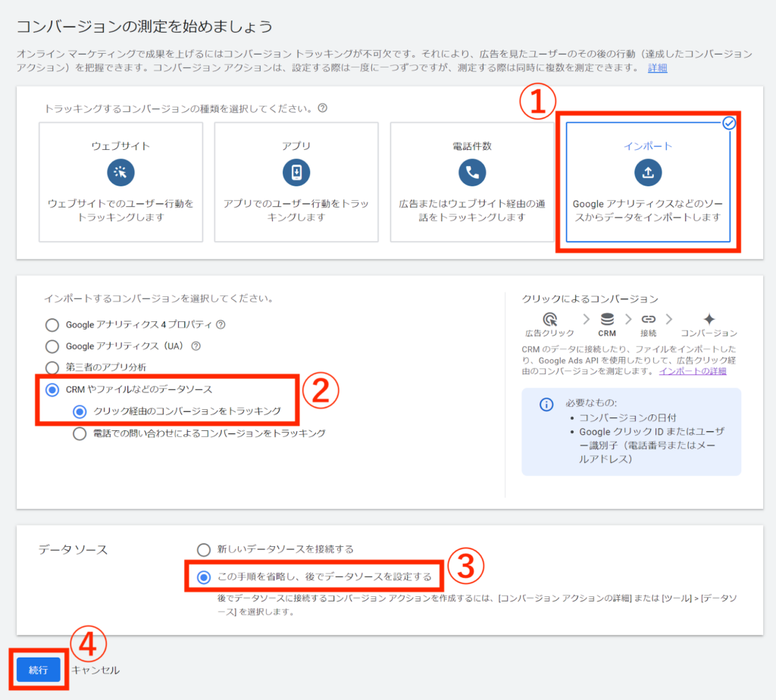Open the 詳細 link in description
The height and width of the screenshot is (700, 776).
657,68
